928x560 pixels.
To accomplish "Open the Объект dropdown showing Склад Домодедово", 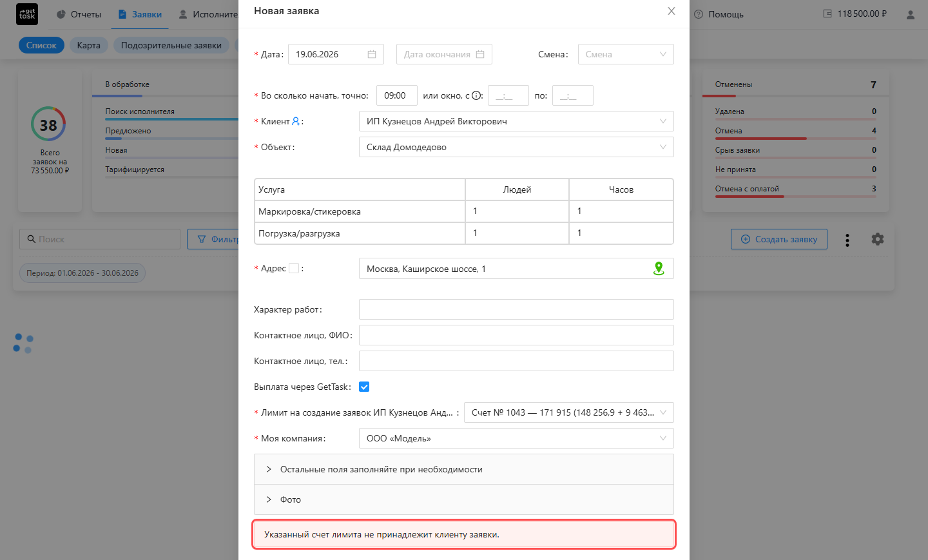I will [516, 147].
